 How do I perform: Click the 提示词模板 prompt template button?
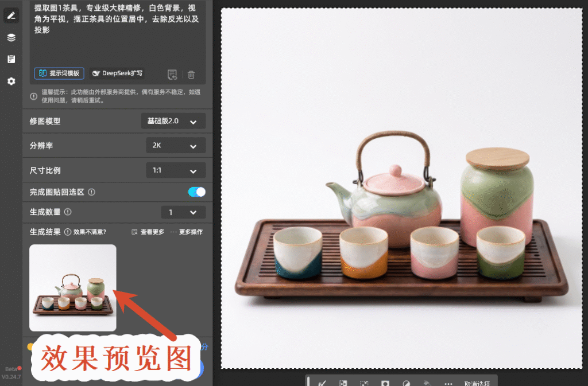[59, 73]
